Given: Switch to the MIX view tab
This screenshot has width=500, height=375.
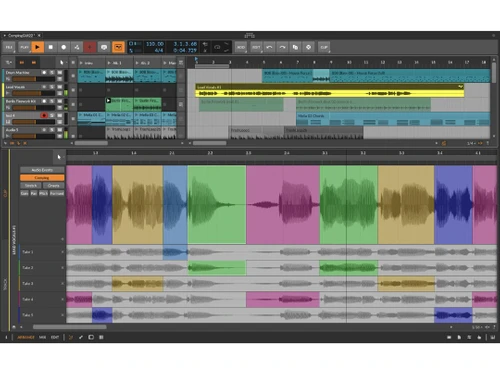Looking at the screenshot, I should (x=42, y=337).
